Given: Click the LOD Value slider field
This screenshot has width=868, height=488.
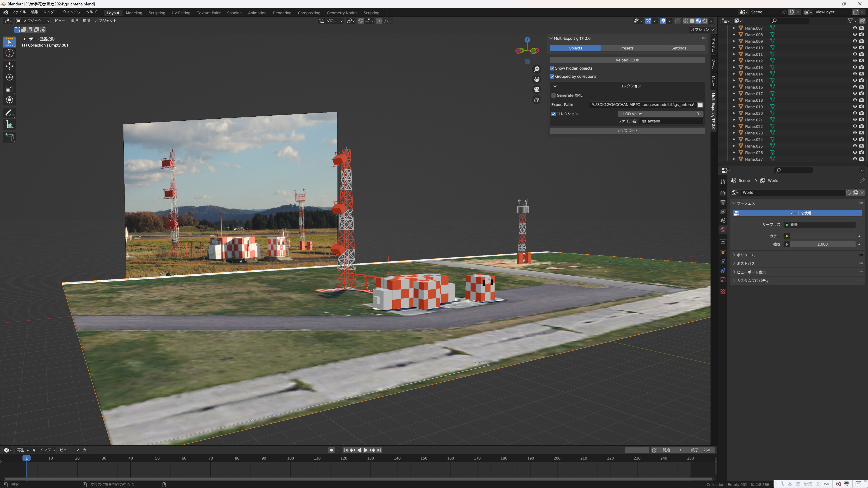Looking at the screenshot, I should [660, 114].
